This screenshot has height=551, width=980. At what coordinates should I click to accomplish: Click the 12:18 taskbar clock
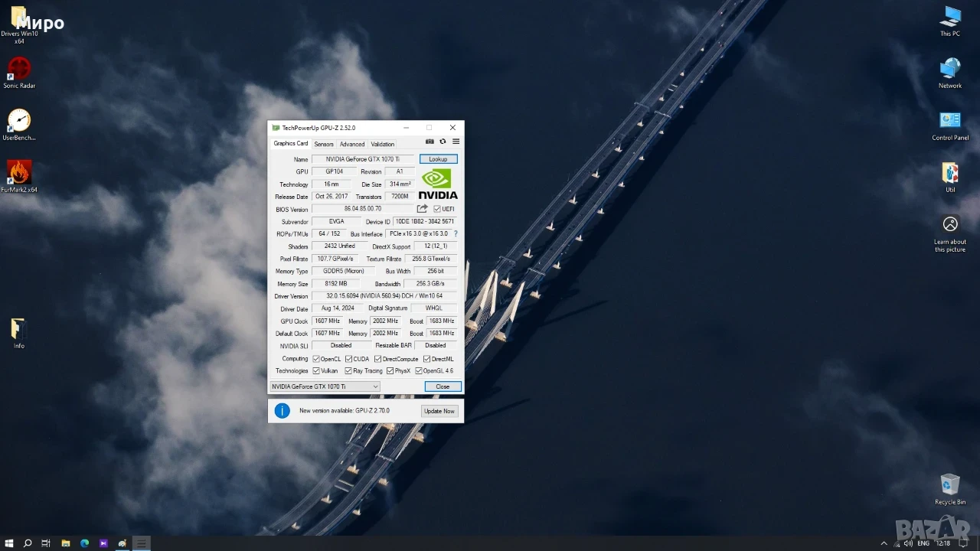tap(943, 543)
